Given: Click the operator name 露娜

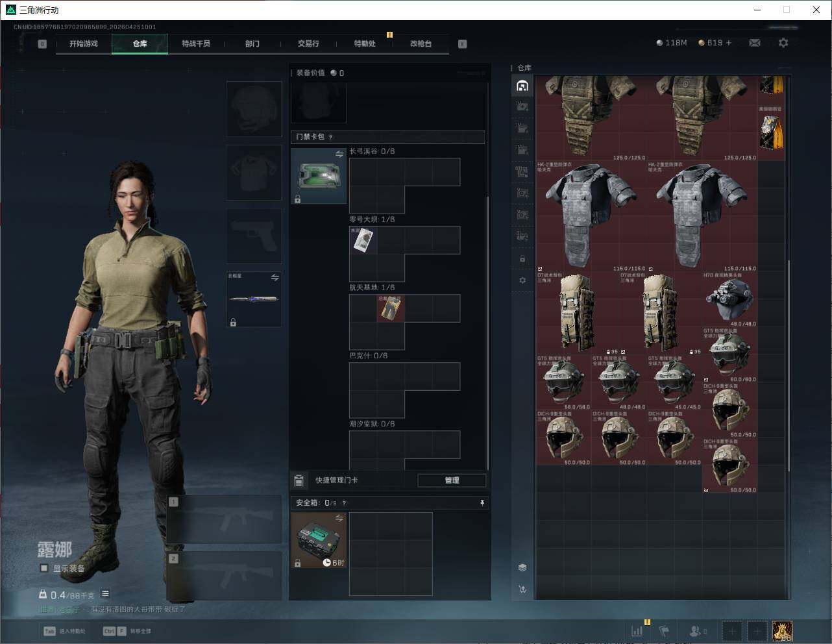Looking at the screenshot, I should (x=55, y=550).
